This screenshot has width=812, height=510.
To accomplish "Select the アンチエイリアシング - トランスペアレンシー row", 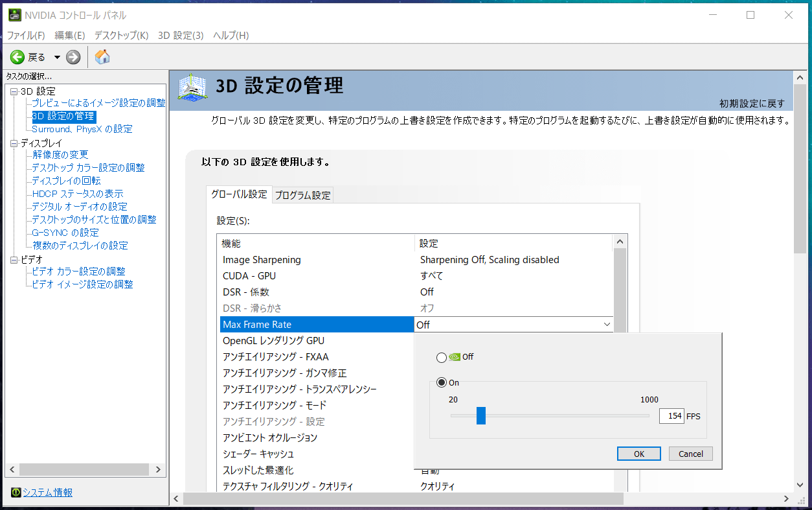I will point(317,389).
